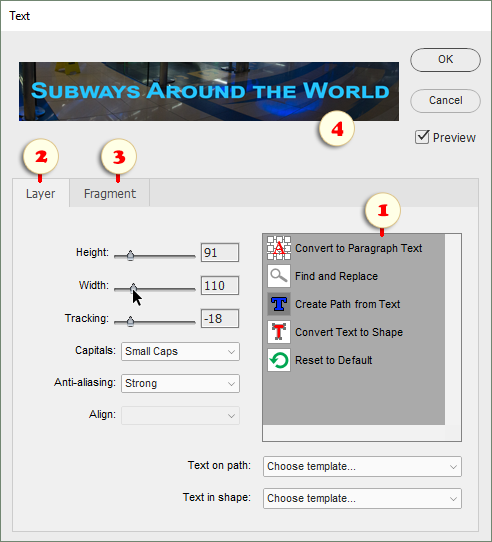Click the Height value field showing 91
The height and width of the screenshot is (542, 492).
(220, 252)
